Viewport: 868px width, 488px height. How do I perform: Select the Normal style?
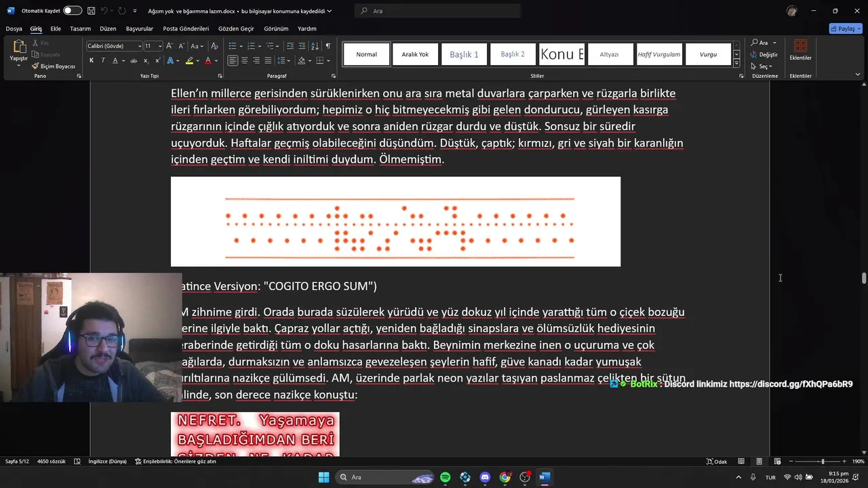[366, 54]
